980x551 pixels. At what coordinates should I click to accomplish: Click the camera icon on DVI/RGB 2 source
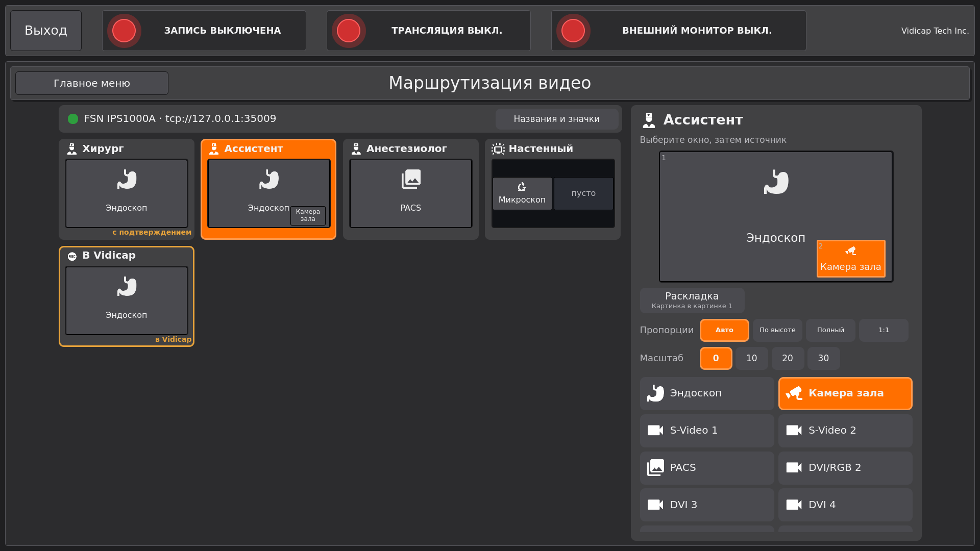click(794, 468)
